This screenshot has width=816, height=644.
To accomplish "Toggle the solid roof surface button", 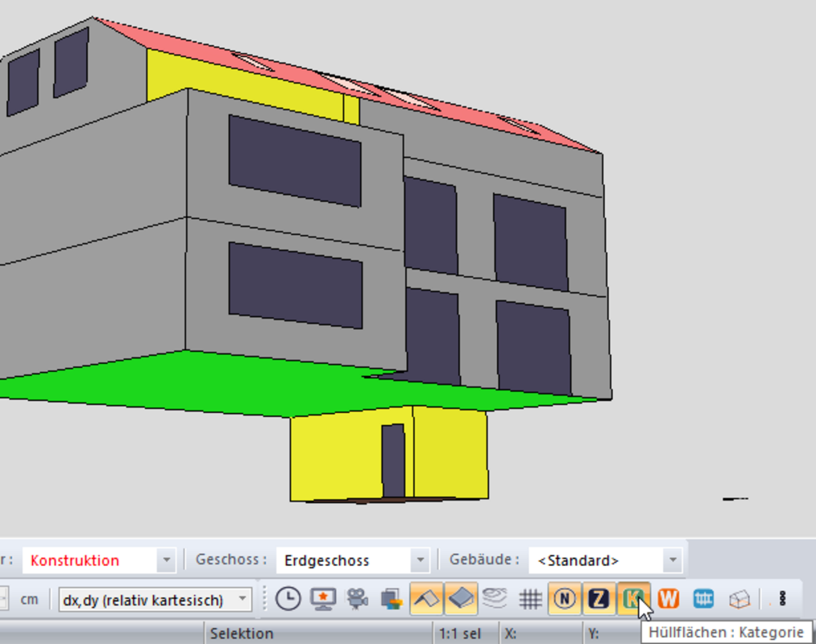I will 461,599.
